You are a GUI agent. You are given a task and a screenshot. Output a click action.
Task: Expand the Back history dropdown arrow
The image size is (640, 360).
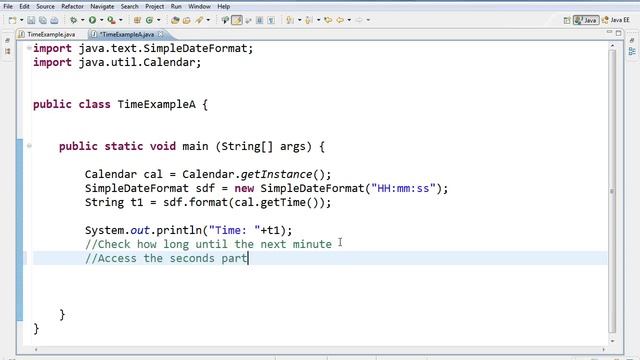coord(349,20)
